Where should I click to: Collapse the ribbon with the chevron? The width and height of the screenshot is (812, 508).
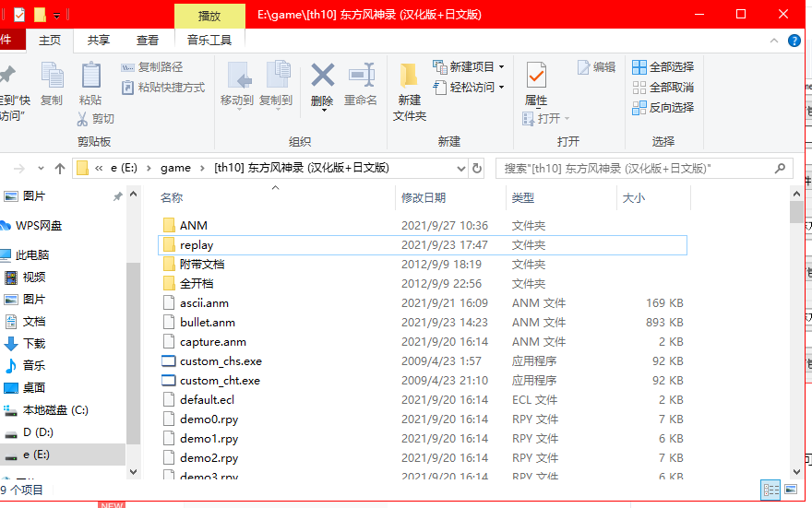coord(773,41)
